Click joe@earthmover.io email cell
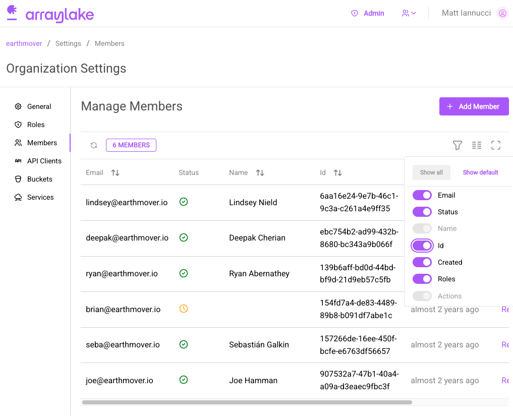 tap(120, 381)
